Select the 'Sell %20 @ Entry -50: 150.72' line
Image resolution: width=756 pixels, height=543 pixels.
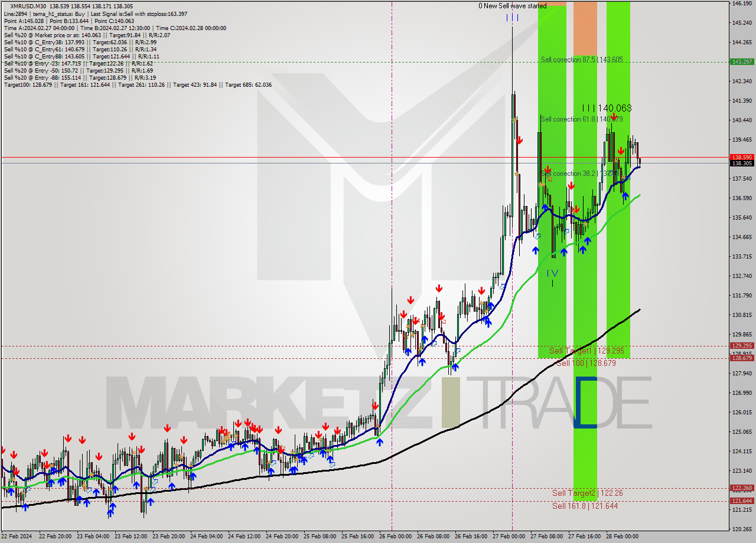click(x=78, y=70)
